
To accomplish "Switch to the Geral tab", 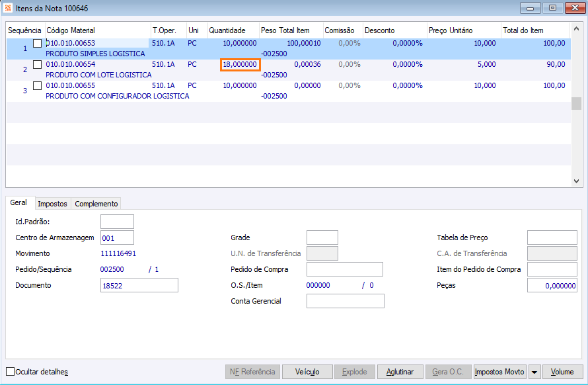I will tap(18, 202).
